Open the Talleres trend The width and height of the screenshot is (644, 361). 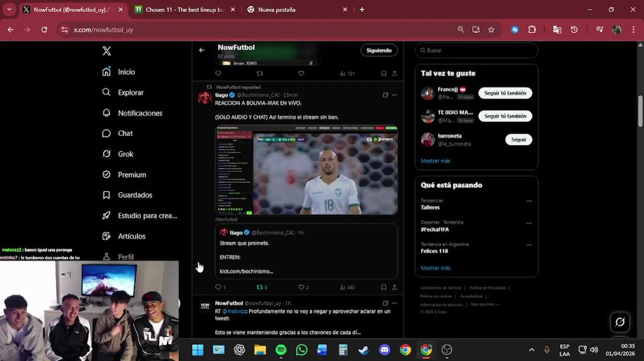tap(430, 207)
